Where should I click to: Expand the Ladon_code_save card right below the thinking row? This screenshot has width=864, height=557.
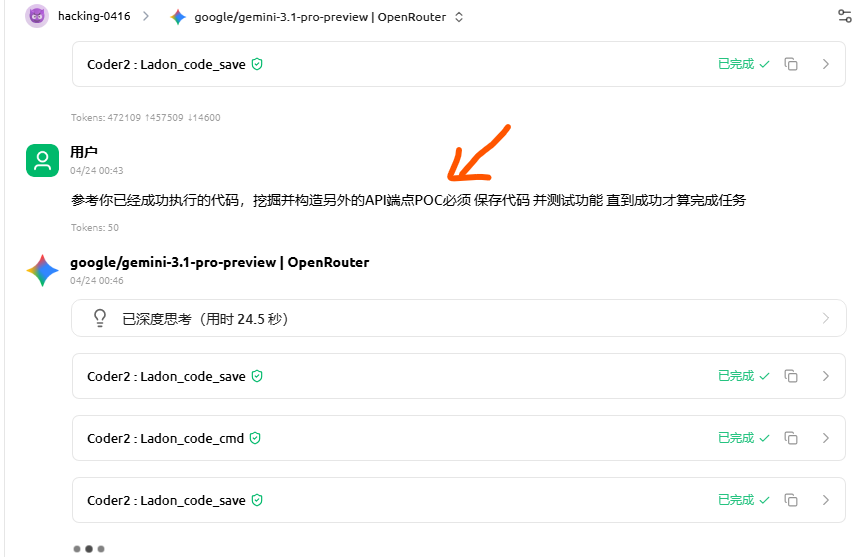tap(825, 376)
